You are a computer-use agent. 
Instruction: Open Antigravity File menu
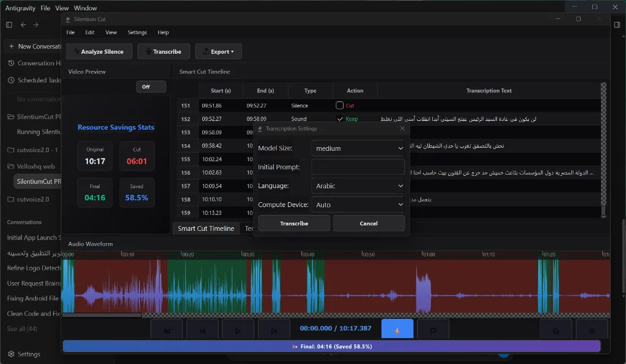coord(45,8)
